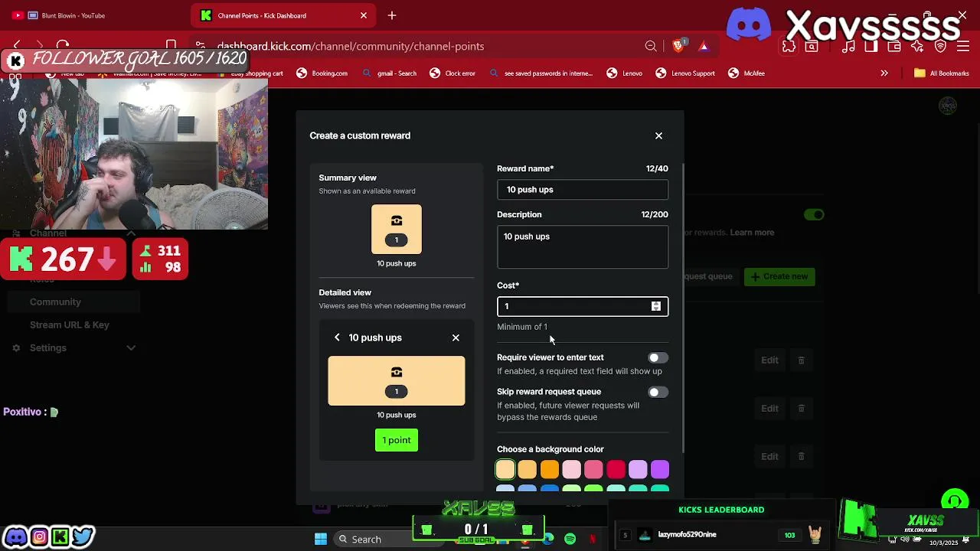
Task: Edit the Reward name field
Action: [x=583, y=190]
